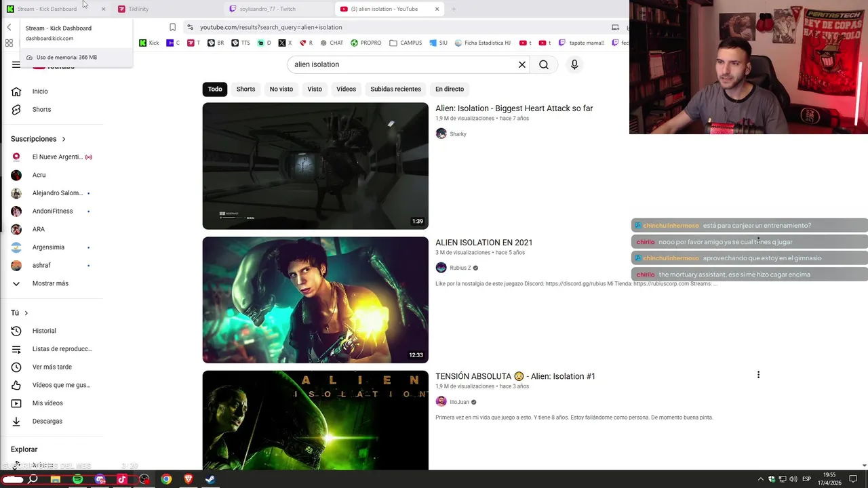
Task: Open the Kick bookmark
Action: point(149,43)
